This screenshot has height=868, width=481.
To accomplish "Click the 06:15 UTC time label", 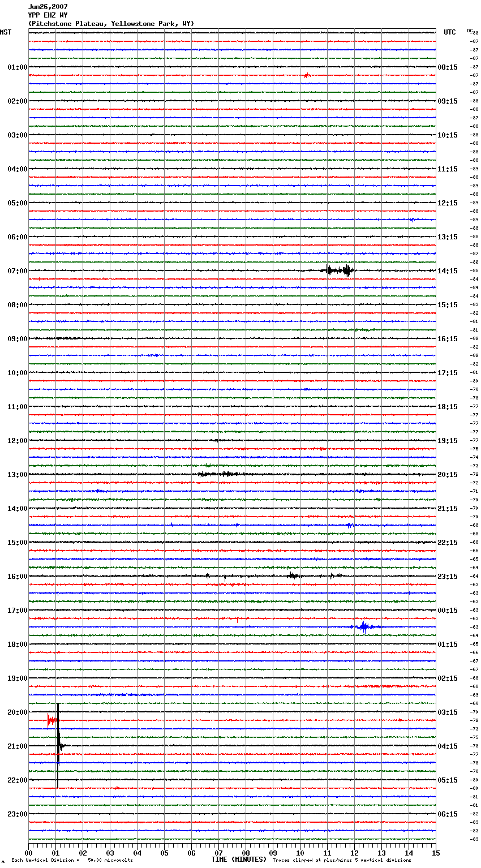I will coord(448,814).
